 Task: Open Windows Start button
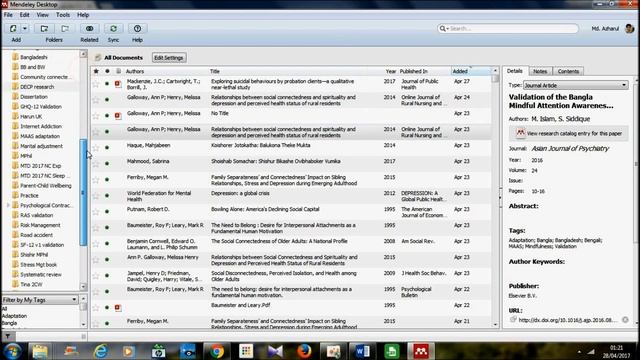click(12, 351)
